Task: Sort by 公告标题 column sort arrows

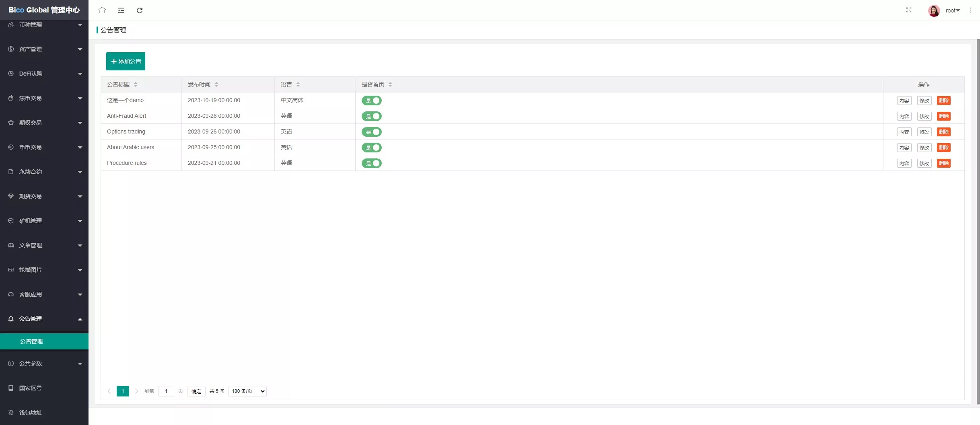Action: 136,84
